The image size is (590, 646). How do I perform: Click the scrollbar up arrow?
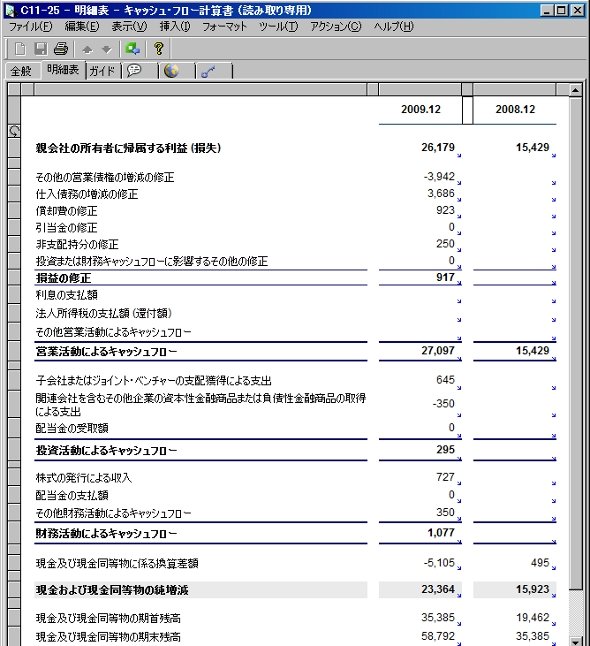click(576, 90)
